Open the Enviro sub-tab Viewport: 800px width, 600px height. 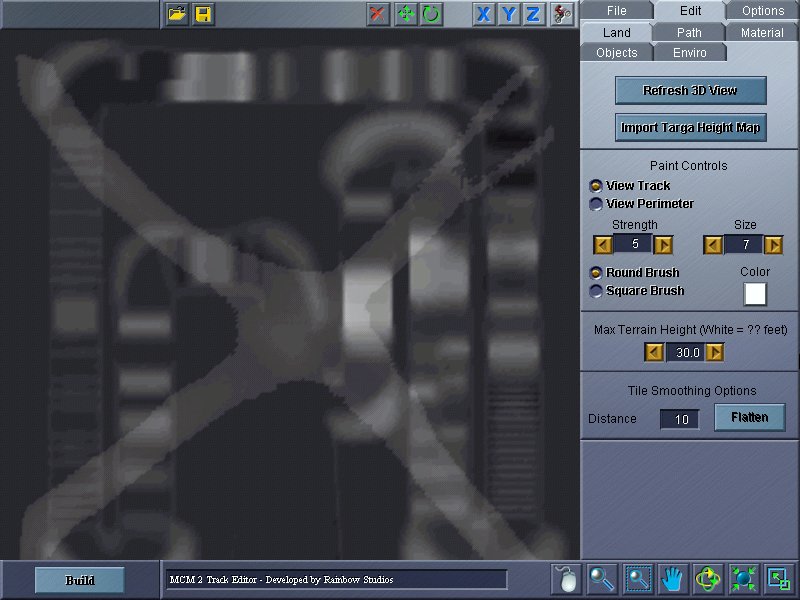click(x=689, y=53)
